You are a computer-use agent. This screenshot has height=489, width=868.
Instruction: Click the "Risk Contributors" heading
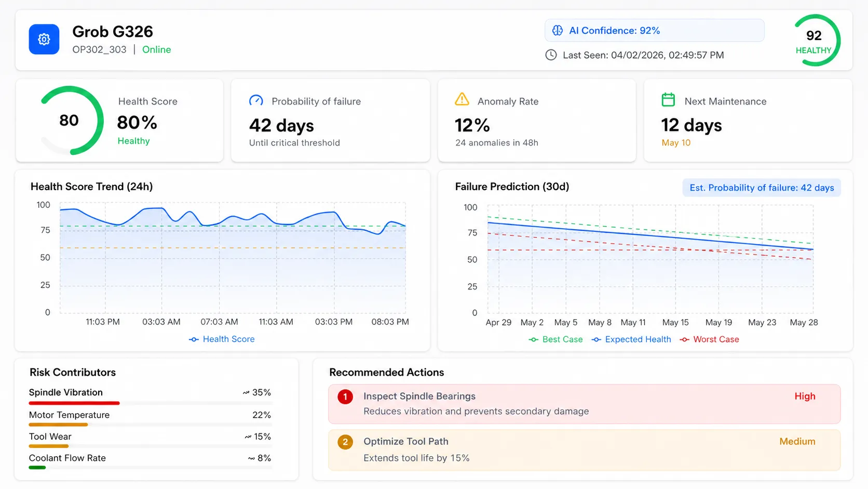click(x=73, y=373)
